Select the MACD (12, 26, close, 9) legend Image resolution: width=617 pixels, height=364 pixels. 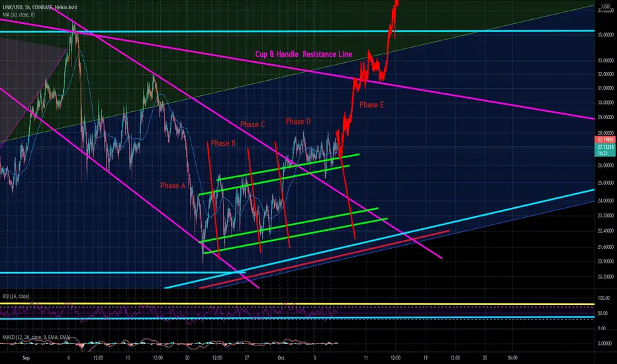[x=36, y=338]
